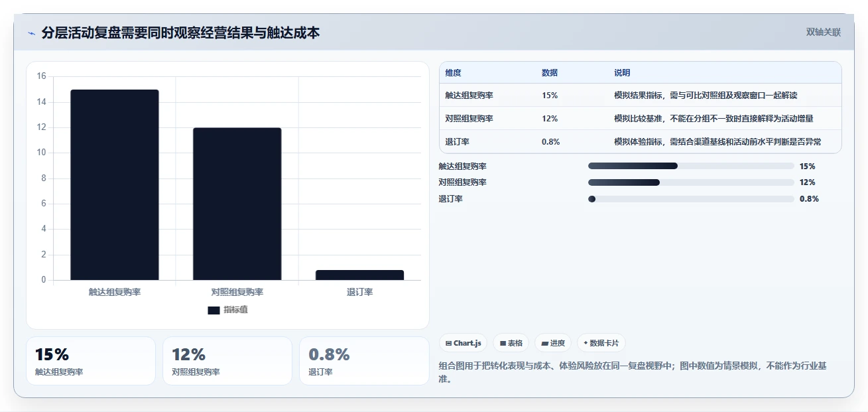The image size is (868, 412).
Task: Click the 15% label beside progress bar
Action: (x=808, y=167)
